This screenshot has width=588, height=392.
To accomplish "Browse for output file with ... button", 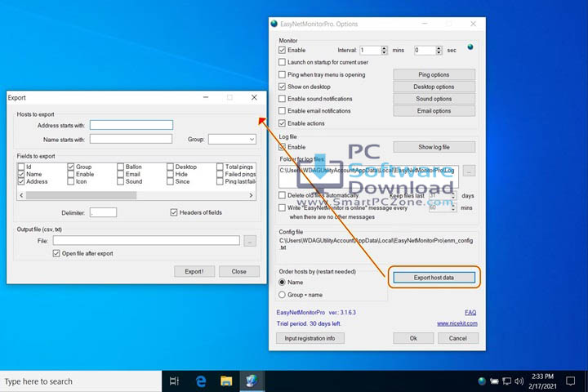I will (250, 241).
